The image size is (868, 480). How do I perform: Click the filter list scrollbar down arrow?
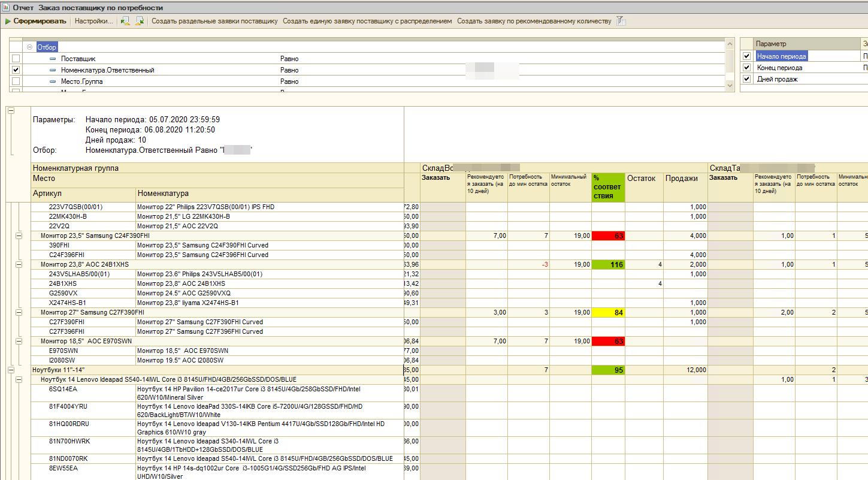point(730,86)
